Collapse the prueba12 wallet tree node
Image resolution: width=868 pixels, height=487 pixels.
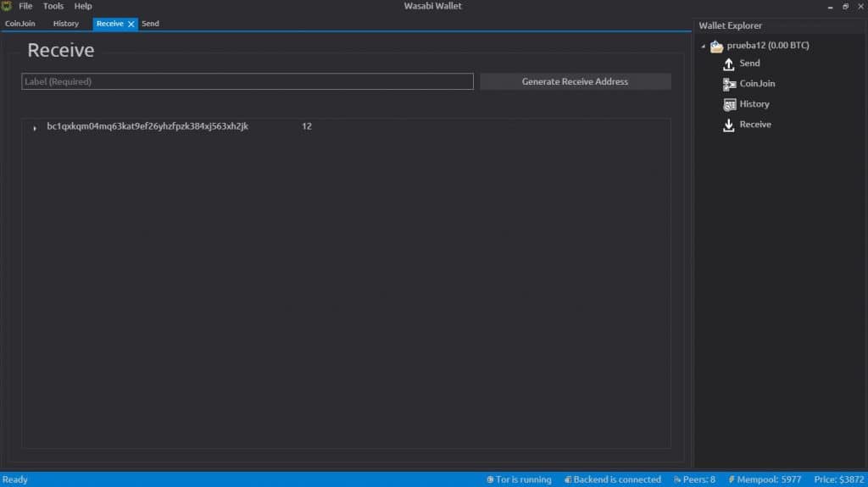(703, 47)
